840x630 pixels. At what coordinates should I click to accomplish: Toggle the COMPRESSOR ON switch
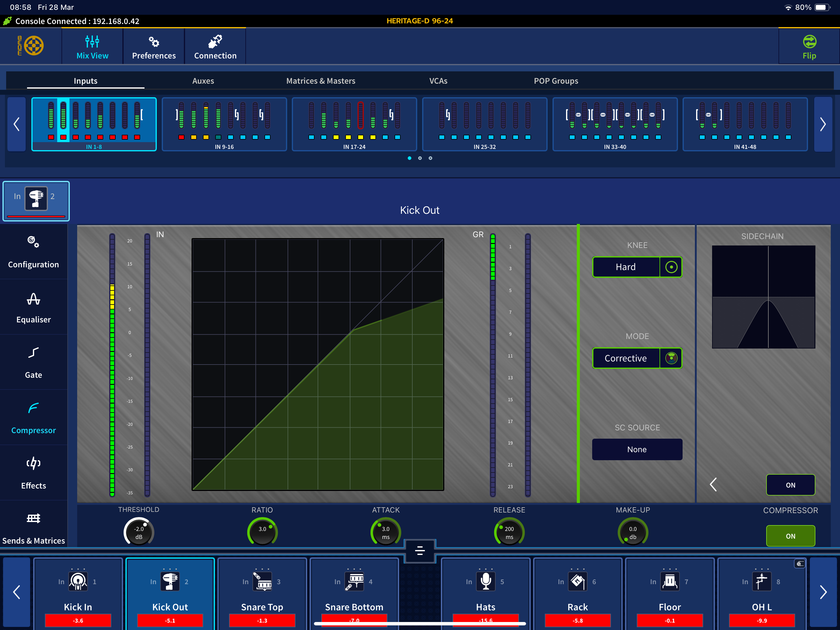[790, 536]
